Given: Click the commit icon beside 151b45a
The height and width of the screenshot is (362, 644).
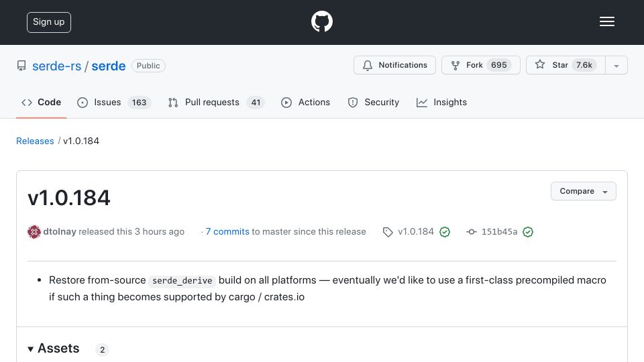Looking at the screenshot, I should 472,232.
